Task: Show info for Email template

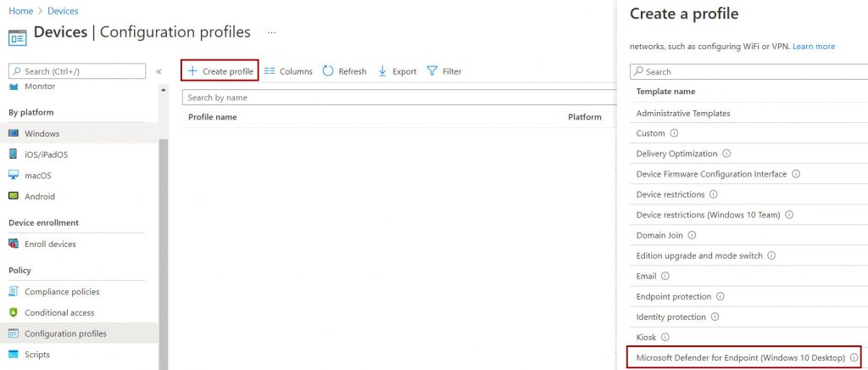Action: (x=665, y=276)
